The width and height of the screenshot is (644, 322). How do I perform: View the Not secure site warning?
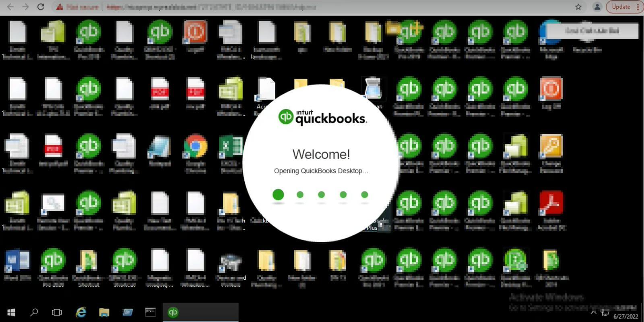pos(78,7)
